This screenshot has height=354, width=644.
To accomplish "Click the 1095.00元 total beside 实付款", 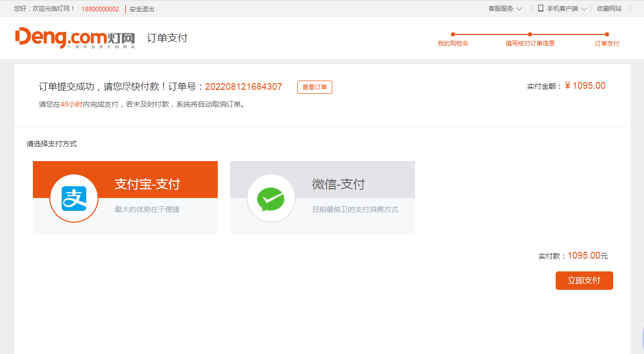I will pyautogui.click(x=588, y=255).
